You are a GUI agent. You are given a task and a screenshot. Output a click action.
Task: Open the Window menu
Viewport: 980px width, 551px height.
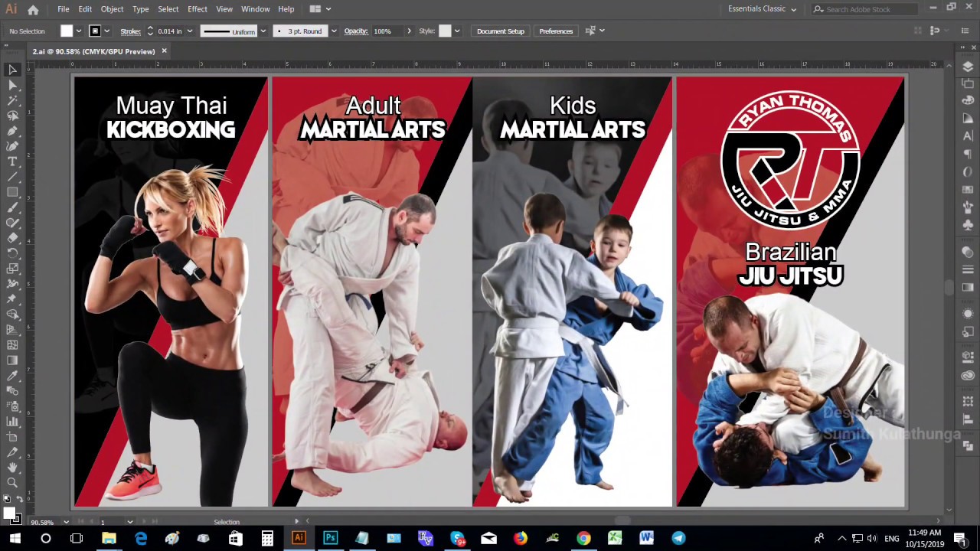point(255,9)
